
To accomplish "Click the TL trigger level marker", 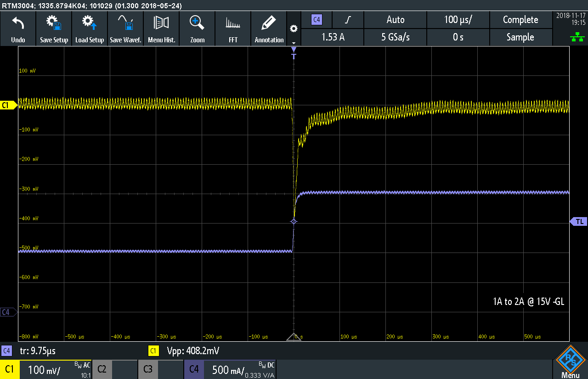I will click(x=579, y=222).
